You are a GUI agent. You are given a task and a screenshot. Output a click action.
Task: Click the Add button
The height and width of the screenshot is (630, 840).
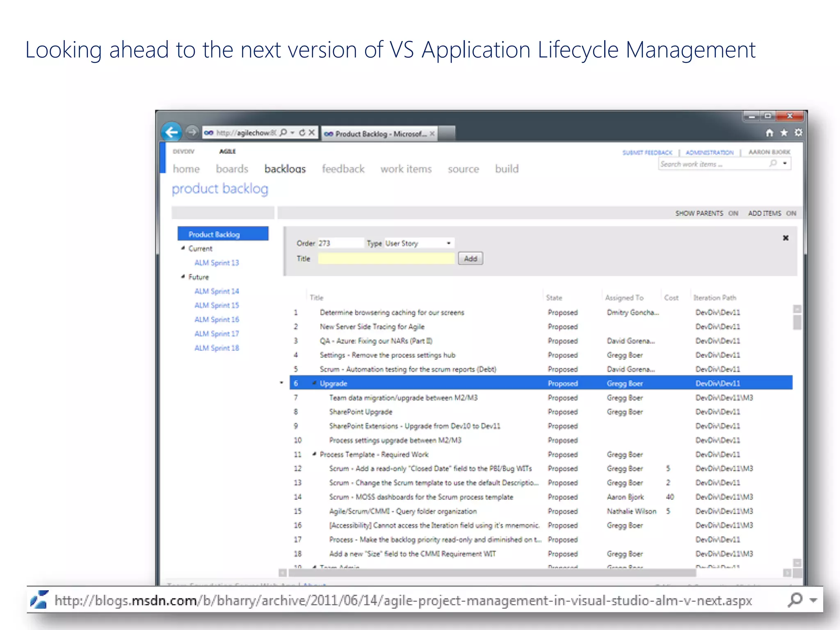coord(470,258)
